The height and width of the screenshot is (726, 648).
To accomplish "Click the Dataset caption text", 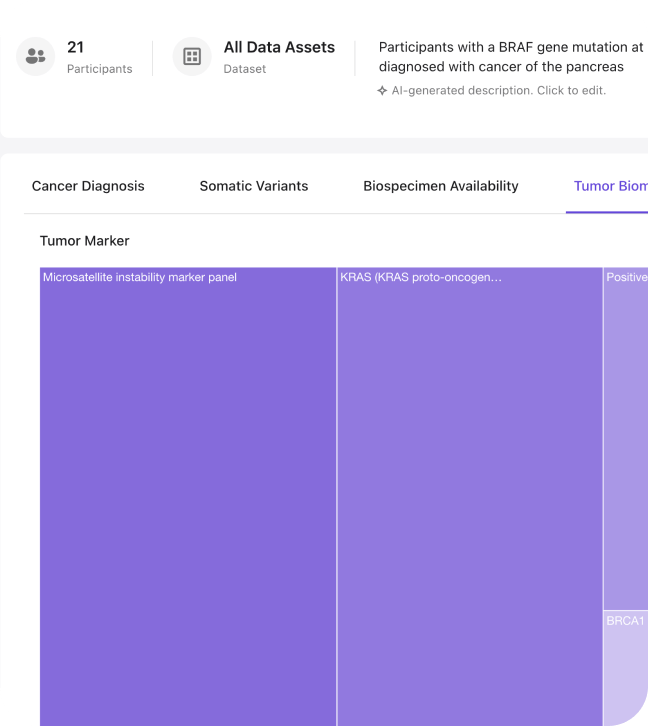I will pos(245,69).
